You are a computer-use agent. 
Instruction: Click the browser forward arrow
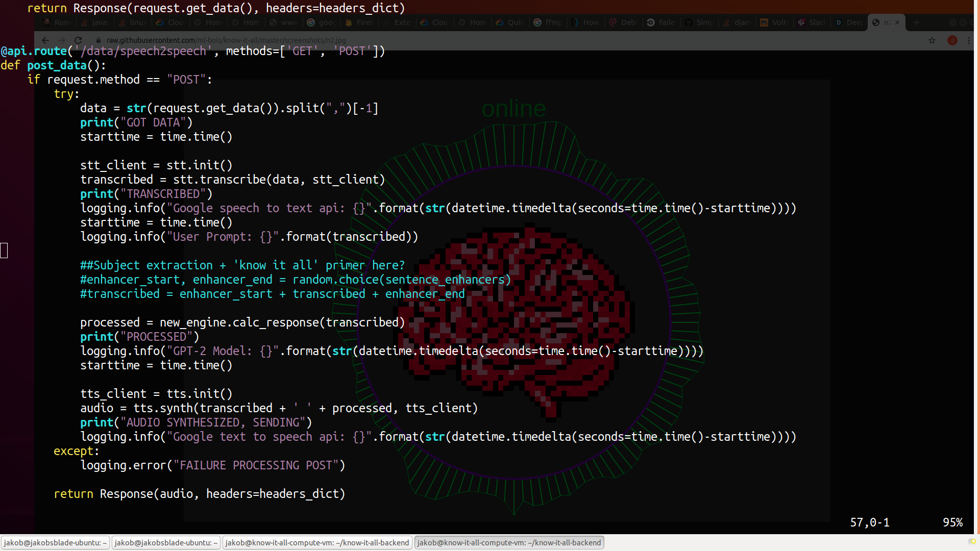pos(62,40)
